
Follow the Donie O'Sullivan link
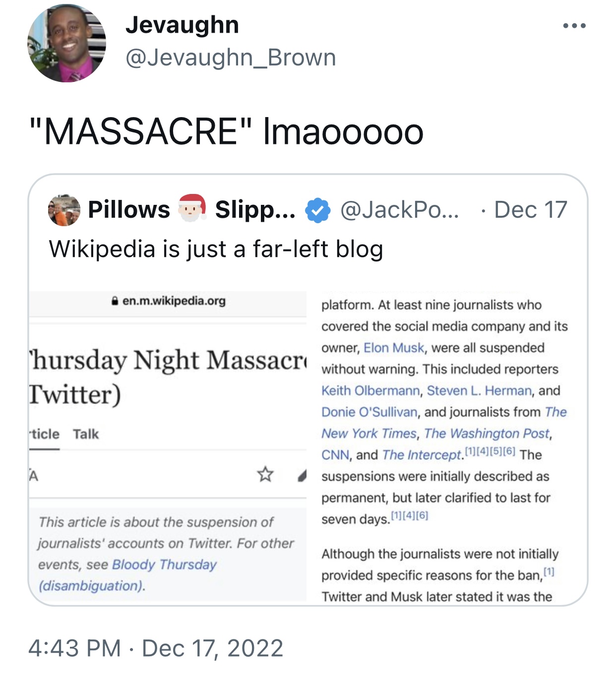point(370,412)
